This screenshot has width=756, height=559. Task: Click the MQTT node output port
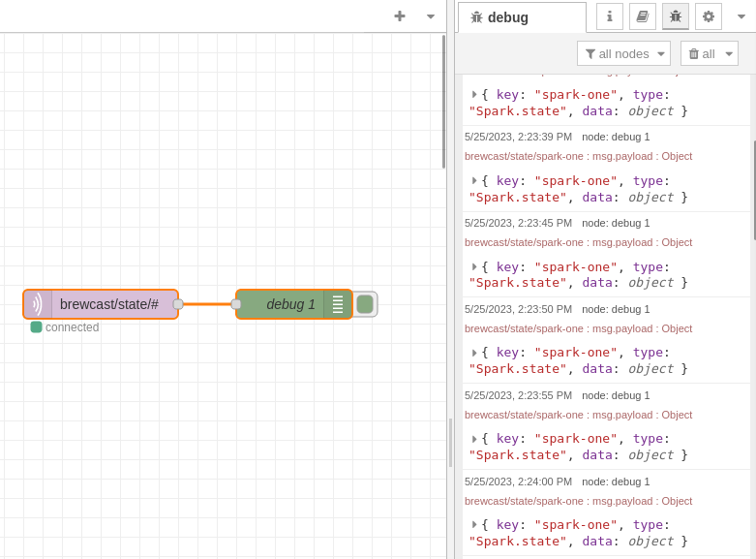click(x=178, y=304)
